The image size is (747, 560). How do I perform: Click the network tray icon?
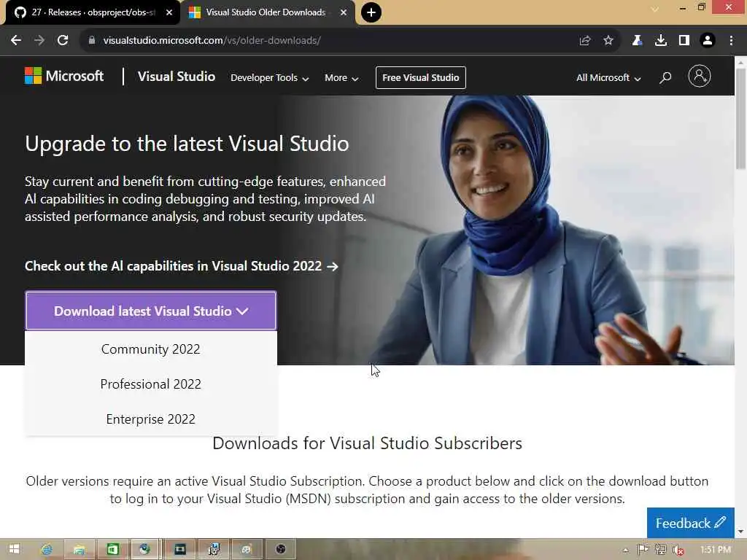click(x=660, y=550)
